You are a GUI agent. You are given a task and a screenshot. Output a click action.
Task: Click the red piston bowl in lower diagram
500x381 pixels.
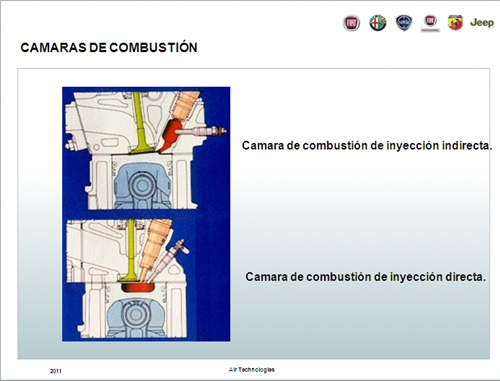coord(138,287)
